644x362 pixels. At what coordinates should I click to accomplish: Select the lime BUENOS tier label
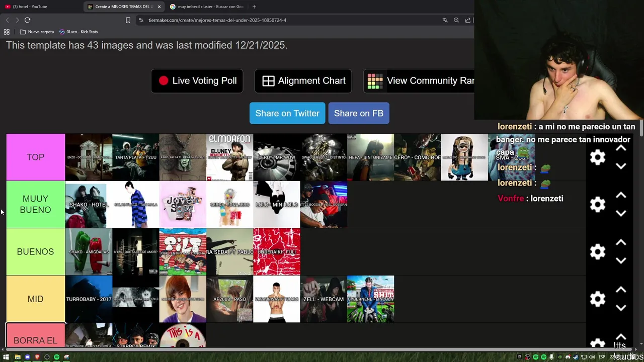(x=36, y=251)
